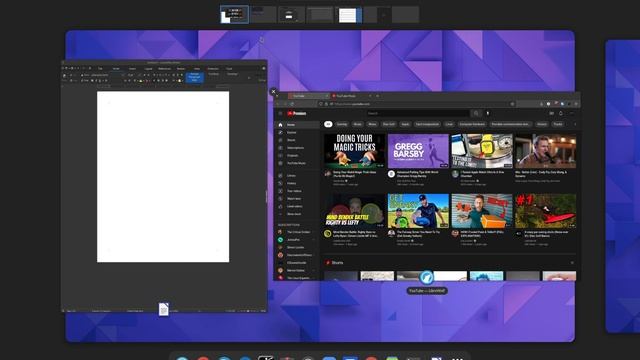Image resolution: width=640 pixels, height=360 pixels.
Task: Open Subscriptions in YouTube sidebar
Action: click(297, 148)
